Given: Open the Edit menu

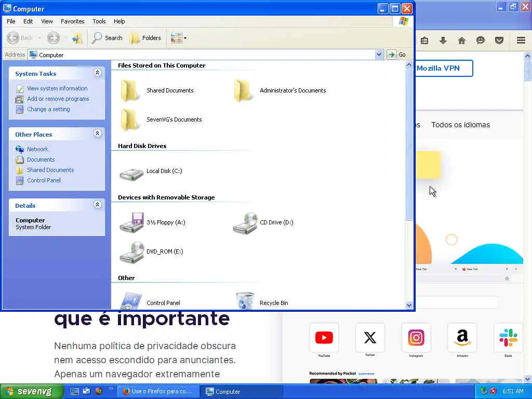Looking at the screenshot, I should point(28,21).
